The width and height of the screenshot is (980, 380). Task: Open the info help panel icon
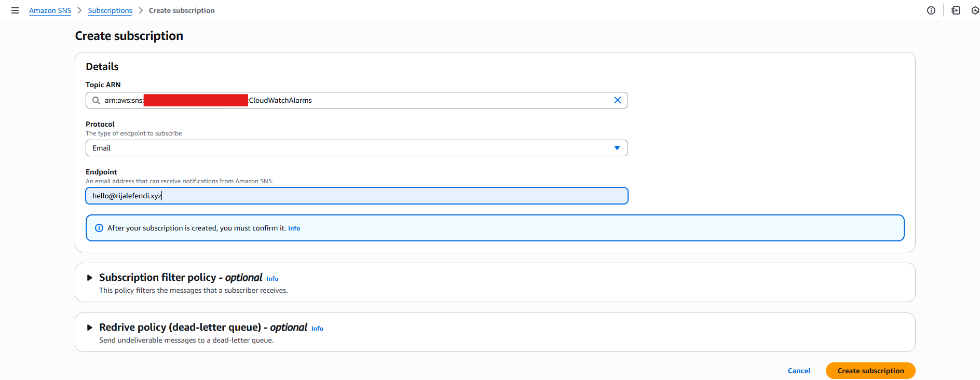click(x=931, y=10)
